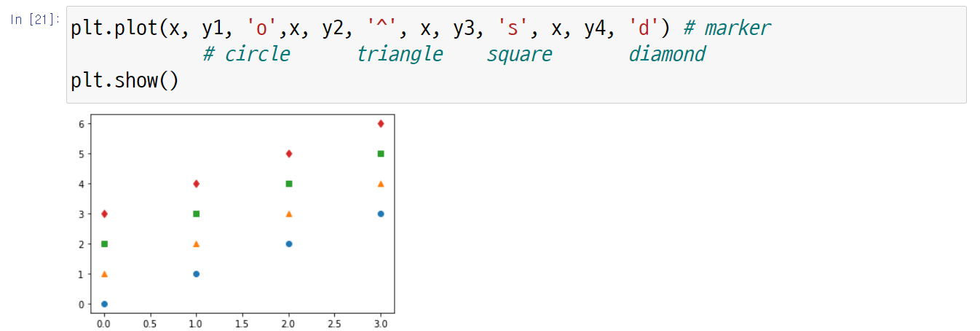Viewport: 980px width, 331px height.
Task: Click the red diamond marker at x=0.0
Action: [104, 214]
